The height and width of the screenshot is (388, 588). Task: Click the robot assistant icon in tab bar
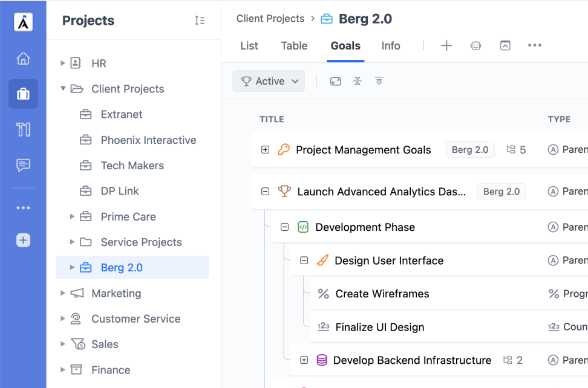(x=476, y=46)
